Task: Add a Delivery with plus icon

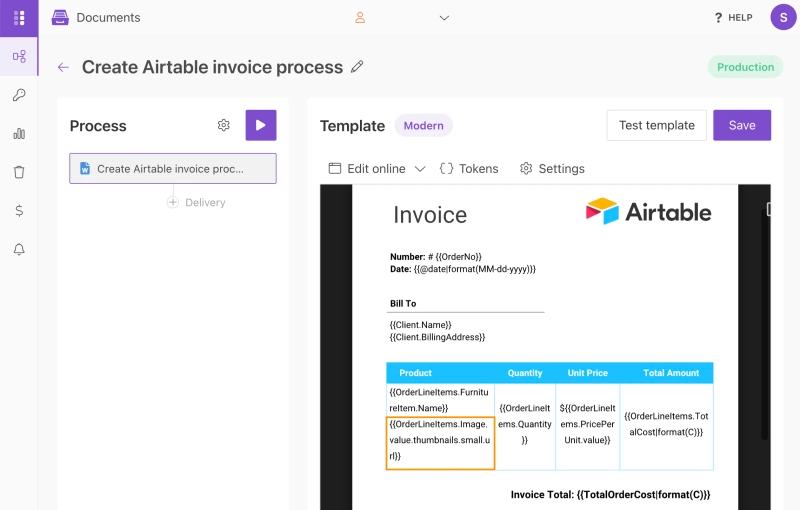Action: coord(173,202)
